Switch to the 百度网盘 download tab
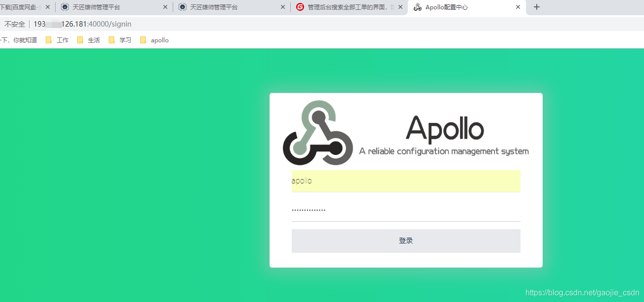The image size is (644, 302). coord(25,7)
